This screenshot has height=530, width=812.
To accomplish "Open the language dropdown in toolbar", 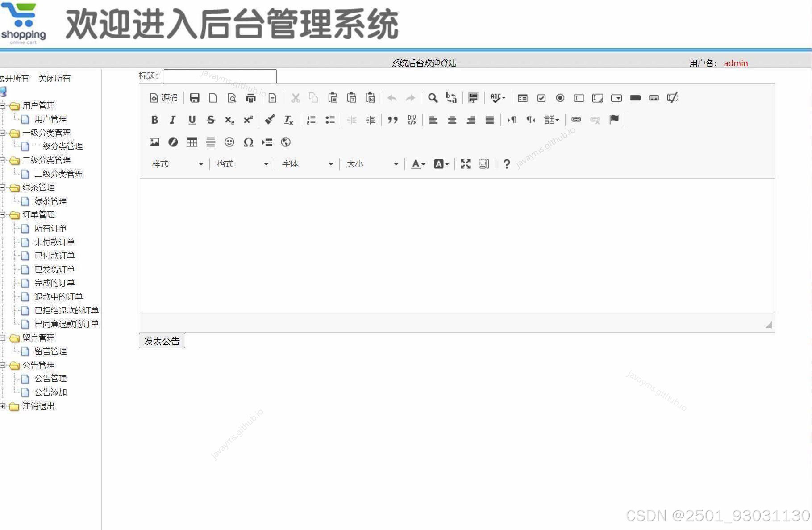I will tap(551, 120).
